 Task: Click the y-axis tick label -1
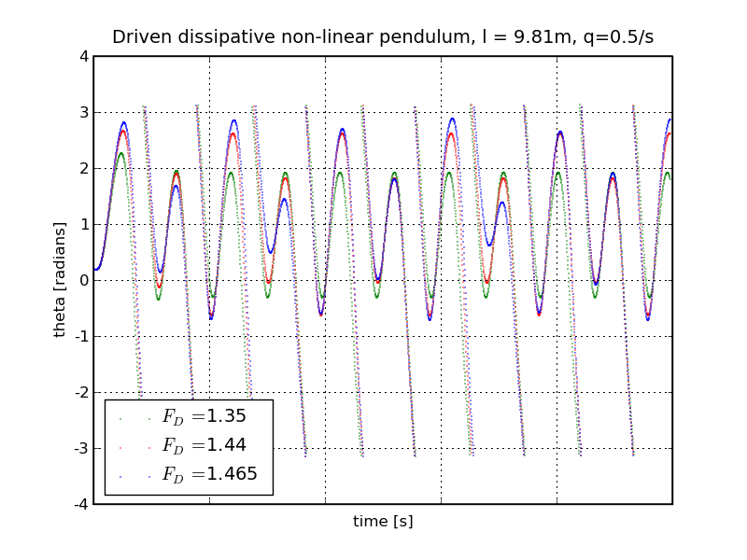pyautogui.click(x=82, y=337)
